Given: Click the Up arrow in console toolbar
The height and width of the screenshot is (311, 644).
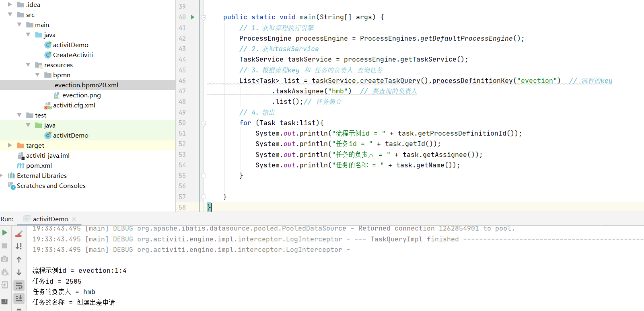Looking at the screenshot, I should (x=19, y=260).
